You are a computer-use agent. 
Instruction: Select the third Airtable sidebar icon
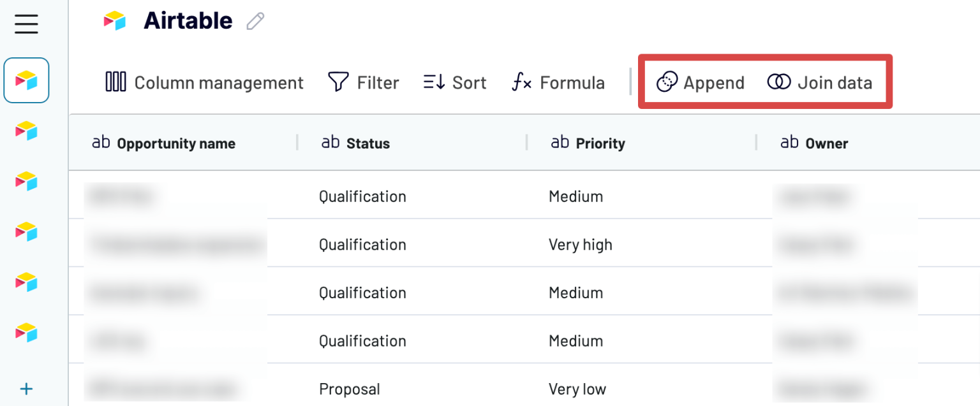[x=26, y=181]
